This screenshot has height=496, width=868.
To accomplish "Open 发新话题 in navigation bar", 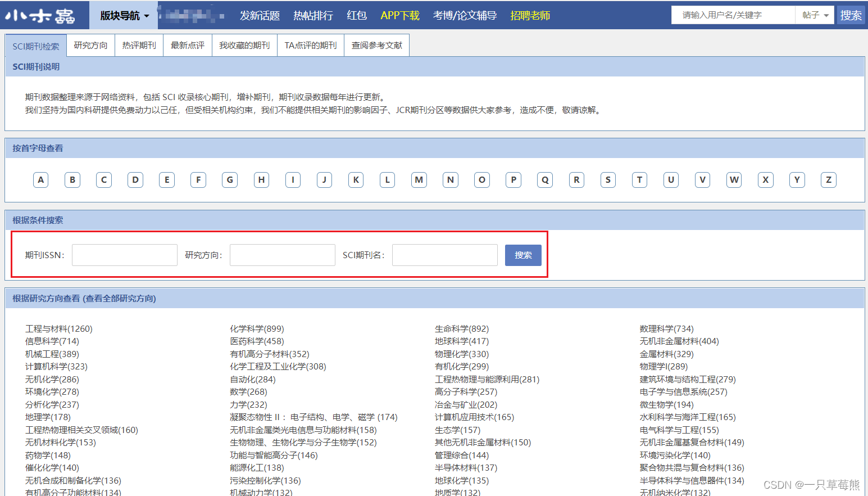I will 260,16.
